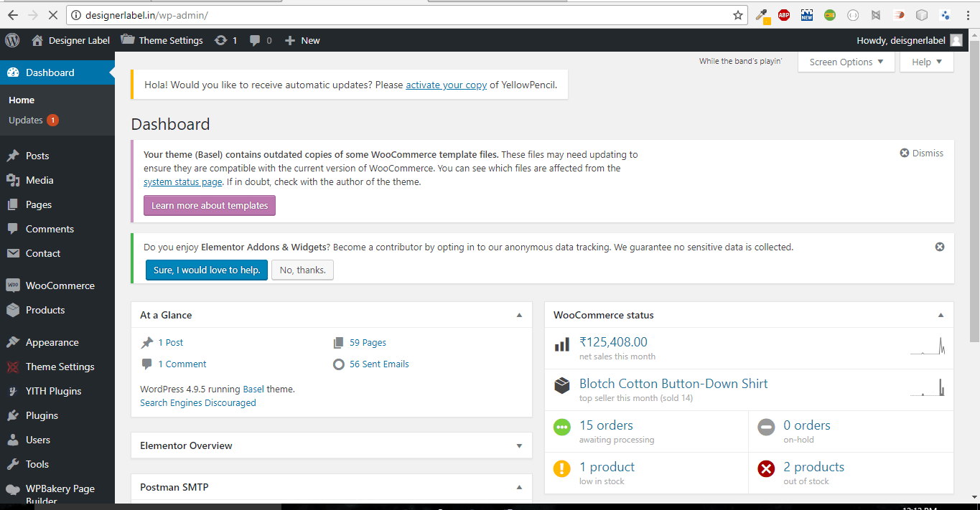Click the Contact envelope icon in sidebar
This screenshot has height=510, width=980.
coord(13,253)
